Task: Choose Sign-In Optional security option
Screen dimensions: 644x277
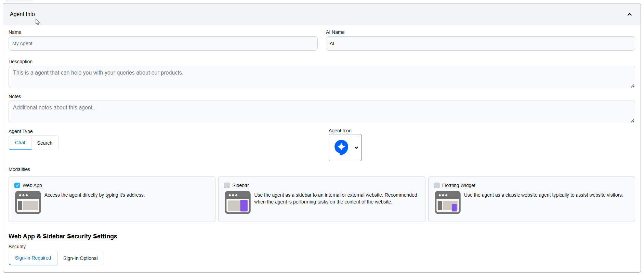Action: 80,258
